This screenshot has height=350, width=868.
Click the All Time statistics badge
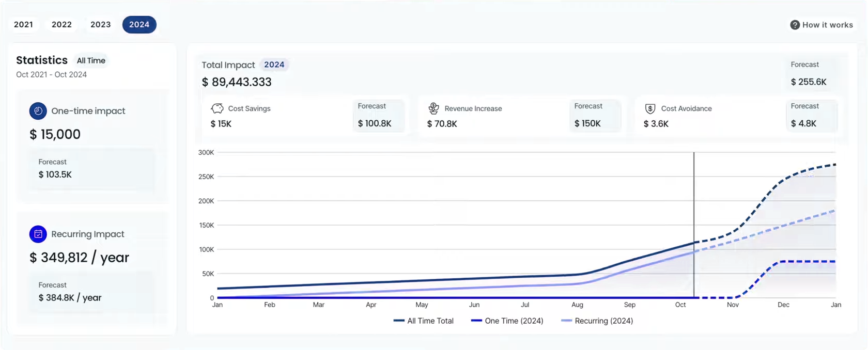tap(91, 60)
